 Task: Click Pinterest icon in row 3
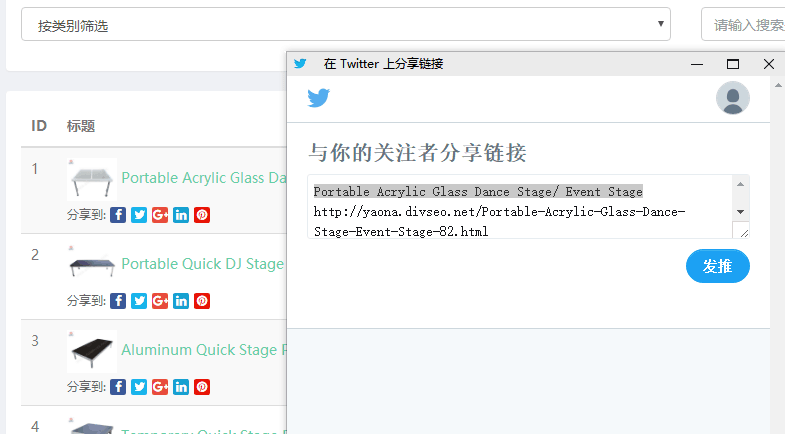pyautogui.click(x=202, y=387)
